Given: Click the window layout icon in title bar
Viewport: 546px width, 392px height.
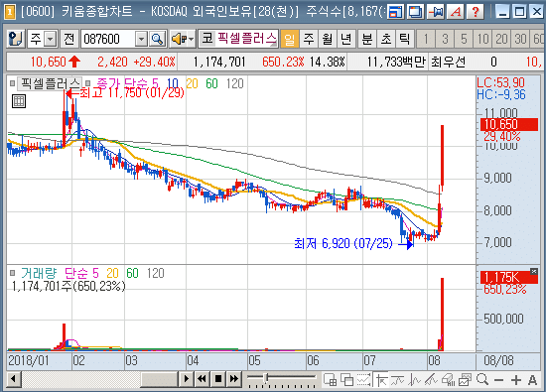Looking at the screenshot, I should tap(395, 12).
